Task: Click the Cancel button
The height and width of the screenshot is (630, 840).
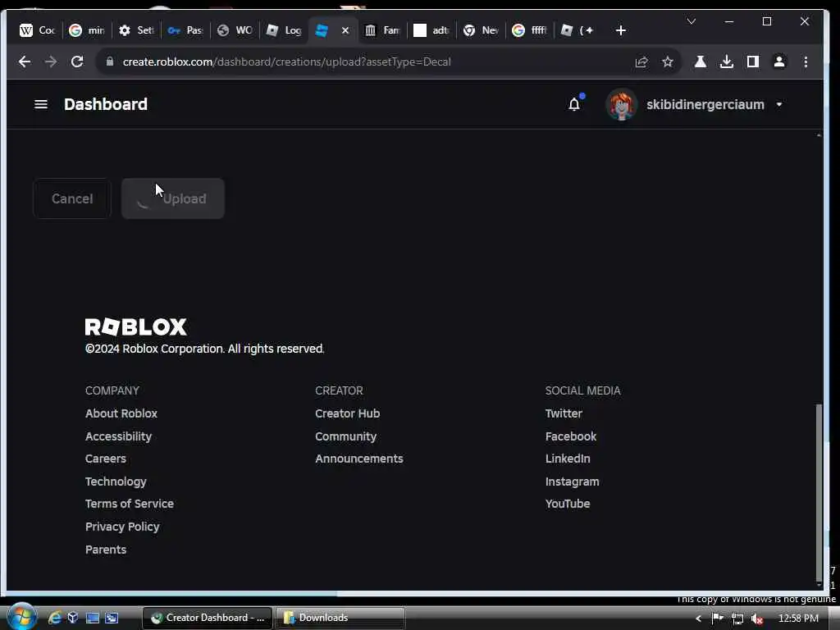Action: point(72,199)
